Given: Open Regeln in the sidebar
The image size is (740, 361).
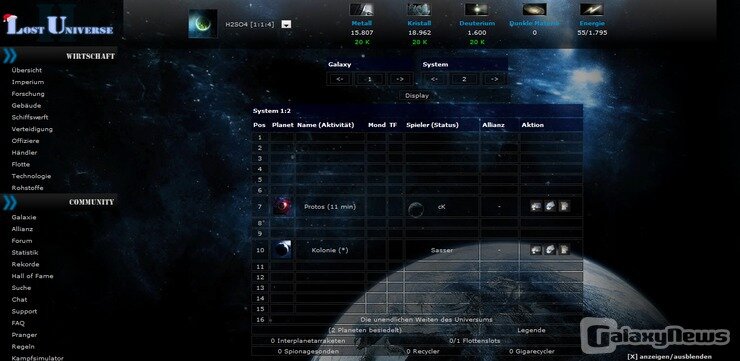Looking at the screenshot, I should (x=23, y=347).
